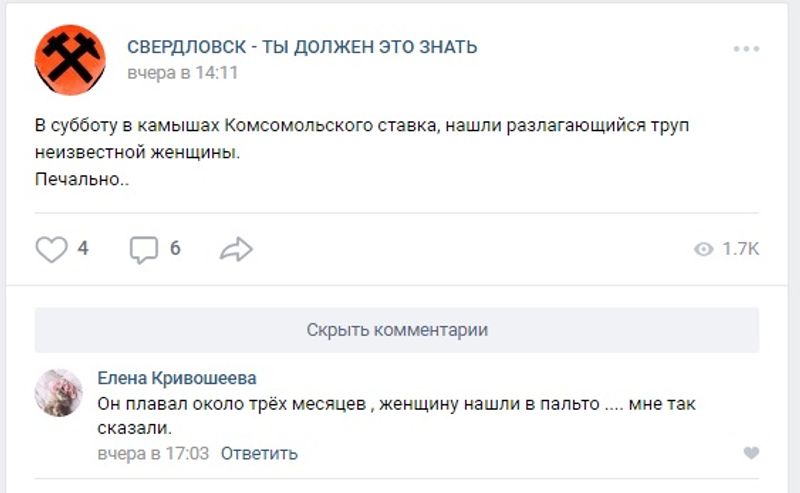Open post comments via speech bubble icon

pyautogui.click(x=144, y=249)
